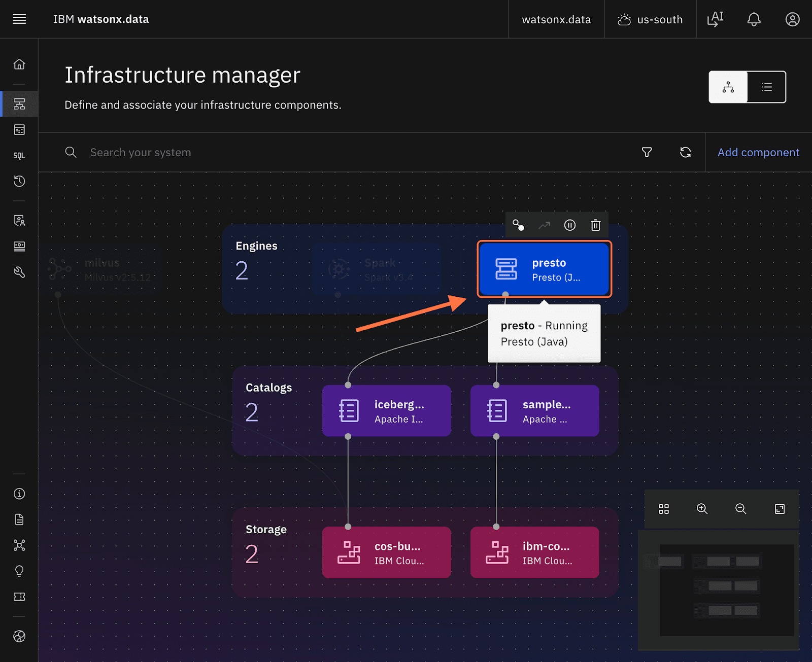Select the iceberg catalog node

tap(386, 411)
